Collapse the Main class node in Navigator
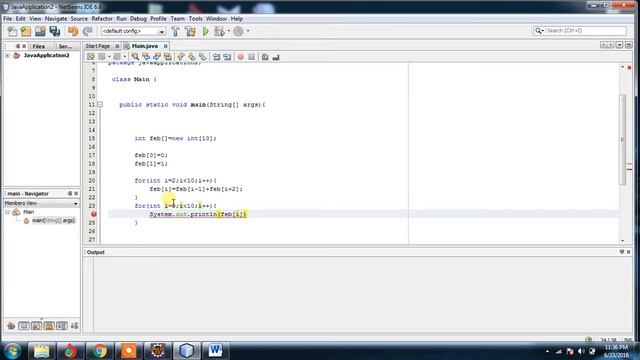640x360 pixels. coord(7,212)
